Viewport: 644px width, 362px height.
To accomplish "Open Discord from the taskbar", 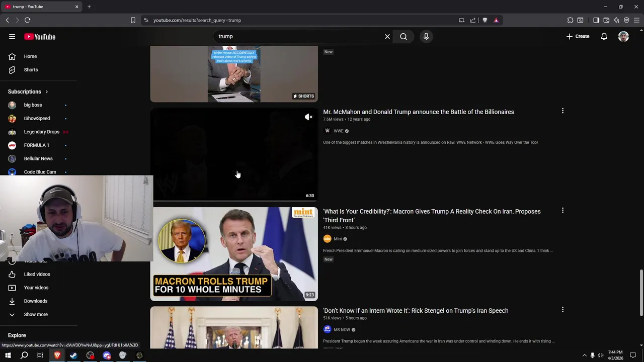I will (x=107, y=355).
